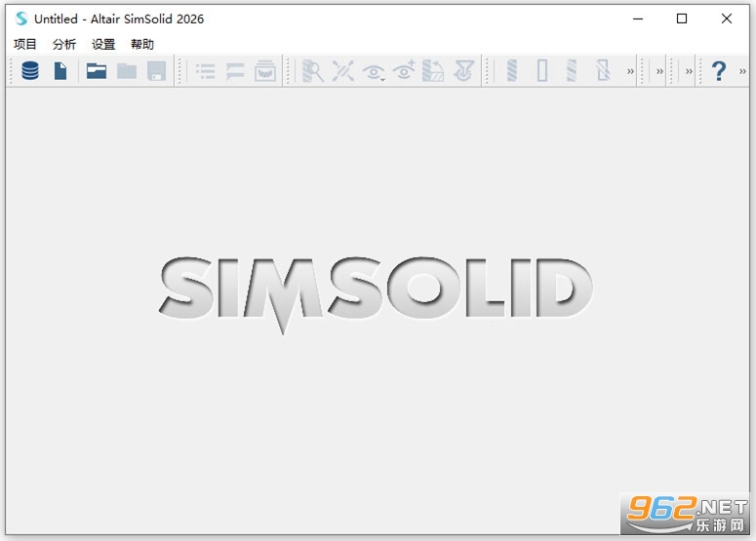The height and width of the screenshot is (541, 756).
Task: Click the eye with plus icon
Action: pos(404,70)
